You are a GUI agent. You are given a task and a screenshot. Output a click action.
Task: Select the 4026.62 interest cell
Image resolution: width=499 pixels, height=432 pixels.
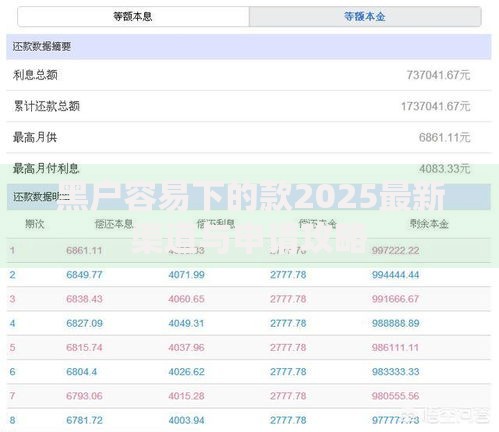[186, 372]
